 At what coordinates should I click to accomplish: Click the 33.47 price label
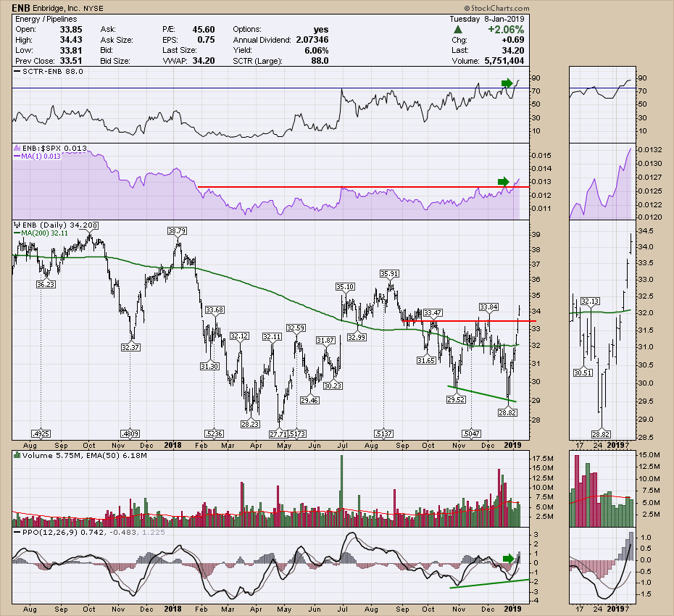pos(433,313)
